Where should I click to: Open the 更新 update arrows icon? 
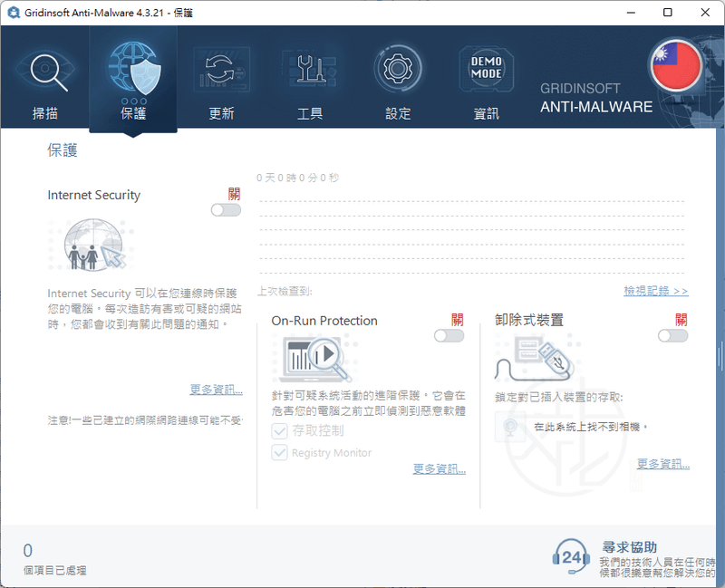pyautogui.click(x=221, y=71)
